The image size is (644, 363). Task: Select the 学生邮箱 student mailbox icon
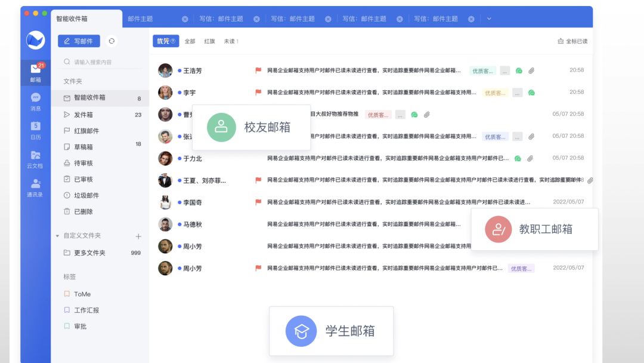(x=301, y=331)
